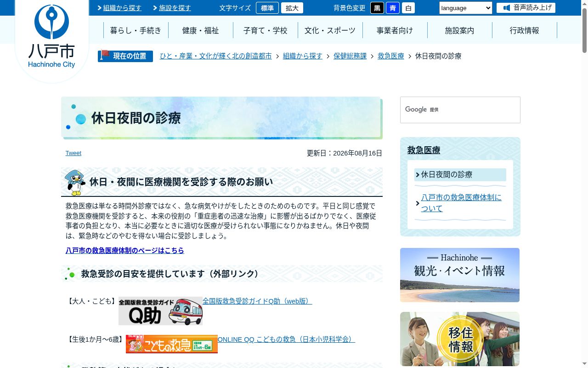Click the こどもの救急 banner image

[x=171, y=344]
